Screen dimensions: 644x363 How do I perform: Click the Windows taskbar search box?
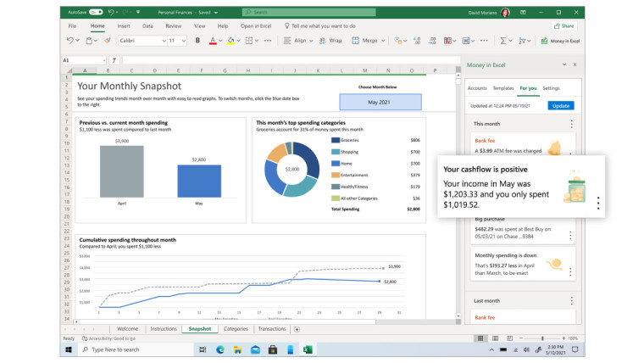(136, 349)
